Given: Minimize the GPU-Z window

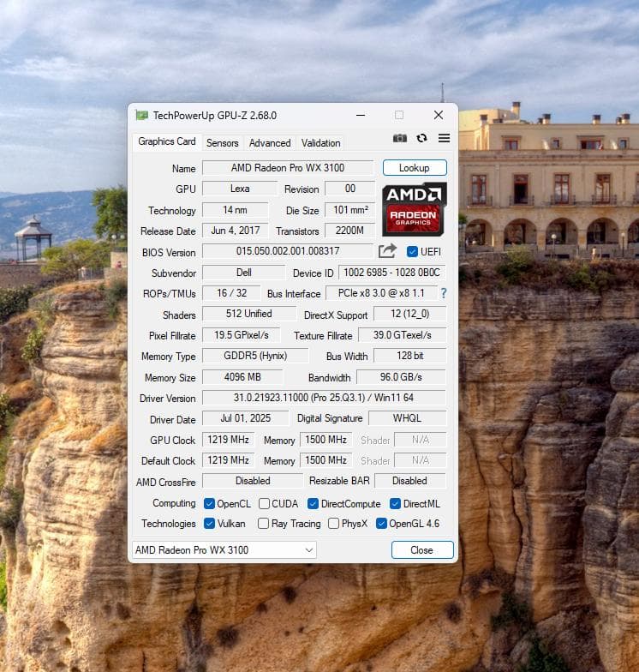Looking at the screenshot, I should 361,115.
